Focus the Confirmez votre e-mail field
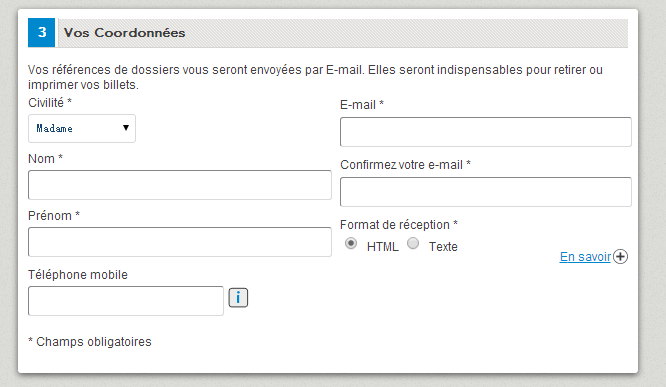Viewport: 666px width, 387px height. [485, 192]
